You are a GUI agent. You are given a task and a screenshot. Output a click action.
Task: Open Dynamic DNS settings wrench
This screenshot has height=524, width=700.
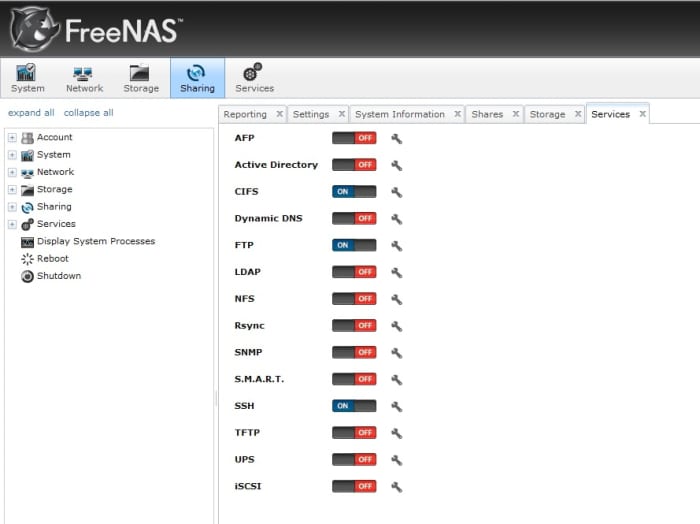click(396, 219)
